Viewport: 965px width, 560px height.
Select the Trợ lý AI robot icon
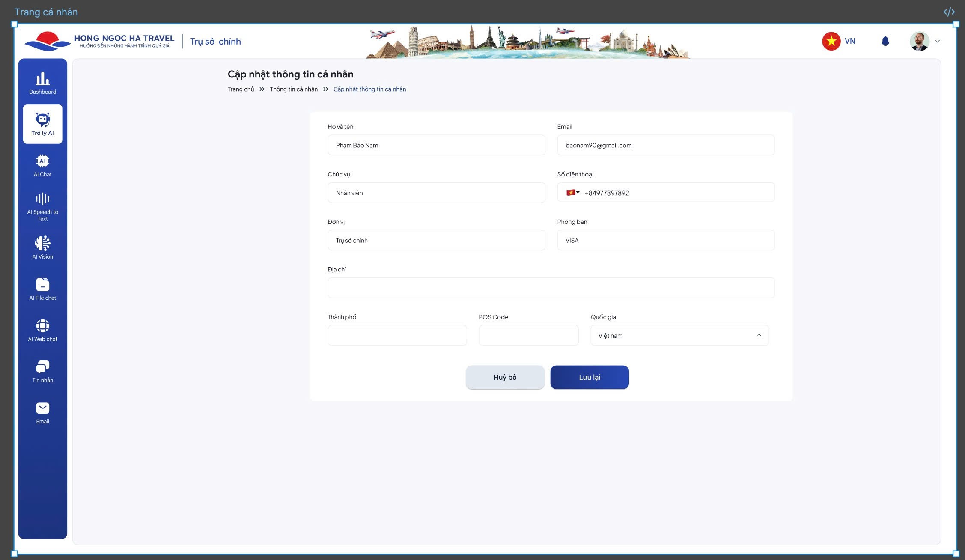(42, 120)
